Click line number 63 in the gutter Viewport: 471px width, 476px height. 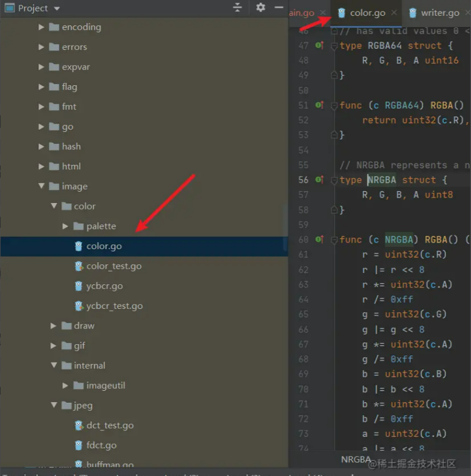303,284
